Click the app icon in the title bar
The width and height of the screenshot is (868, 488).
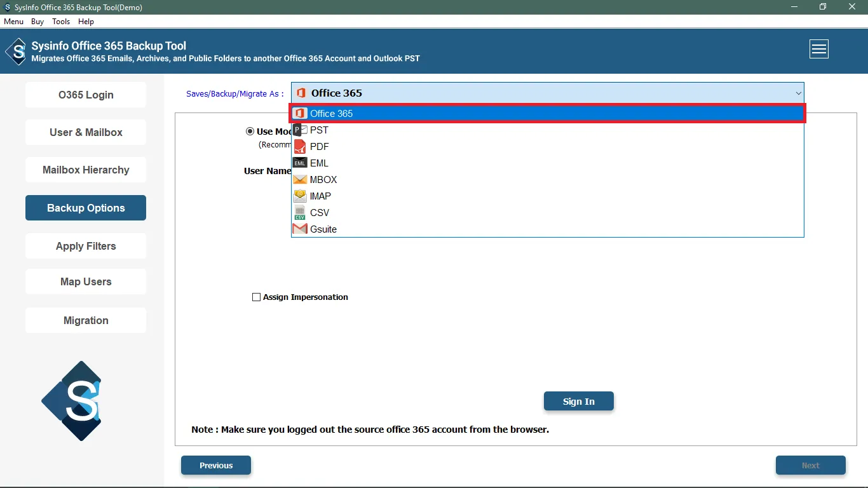pos(8,8)
